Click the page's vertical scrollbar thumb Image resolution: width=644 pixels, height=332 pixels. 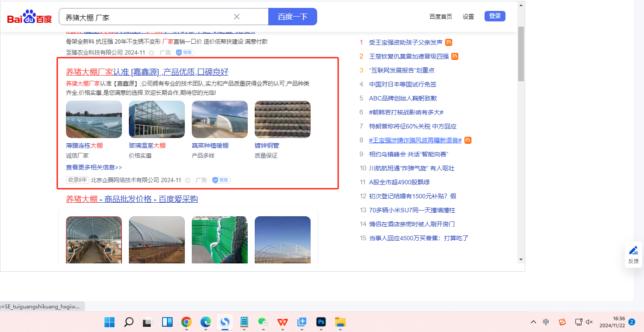(520, 53)
